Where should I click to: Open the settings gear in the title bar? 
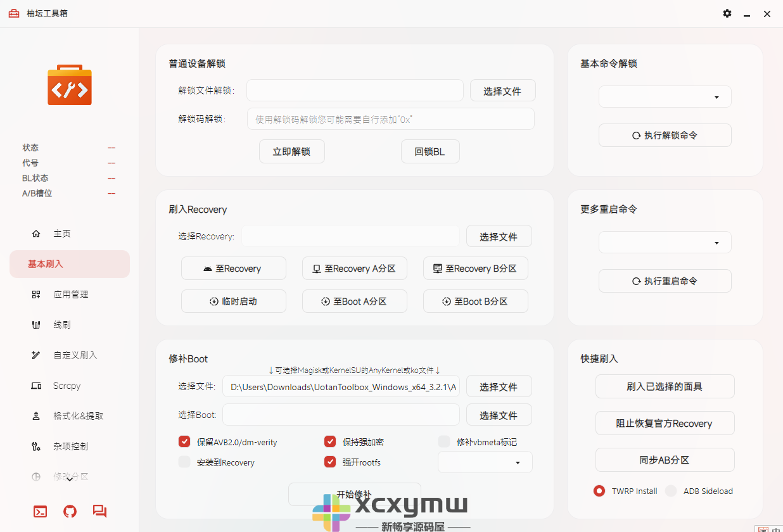(x=727, y=13)
